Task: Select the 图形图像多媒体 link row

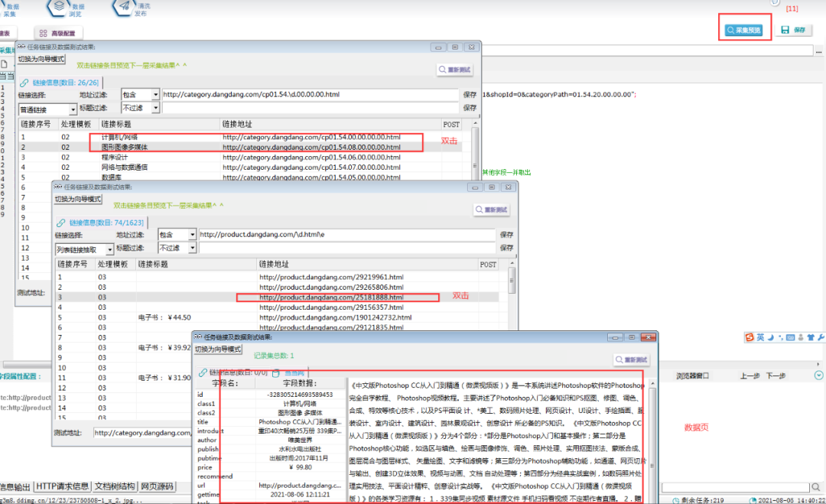Action: [x=240, y=148]
